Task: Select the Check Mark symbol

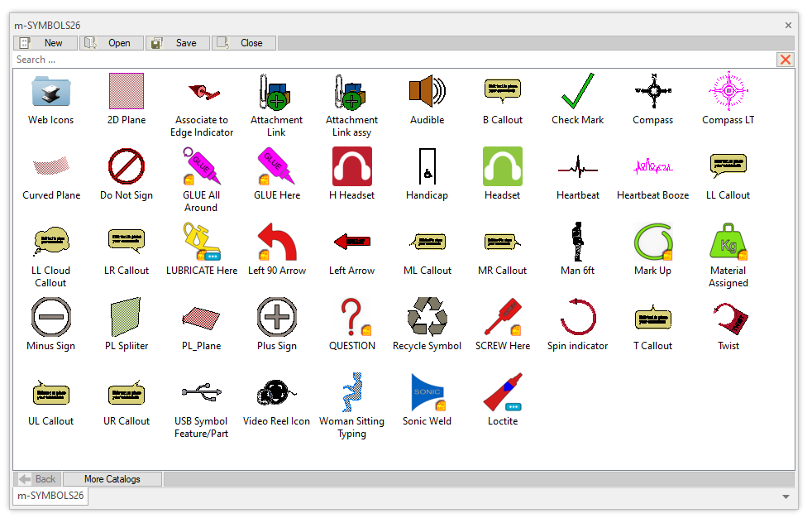Action: (577, 91)
